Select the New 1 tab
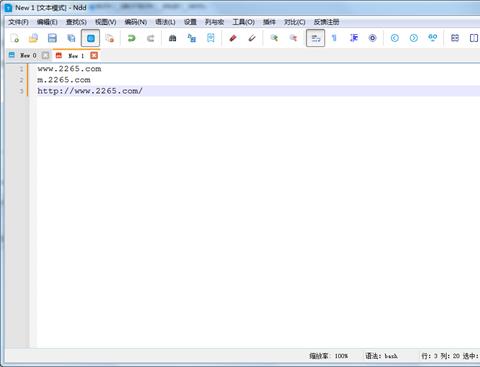Viewport: 480px width, 367px height. 76,56
